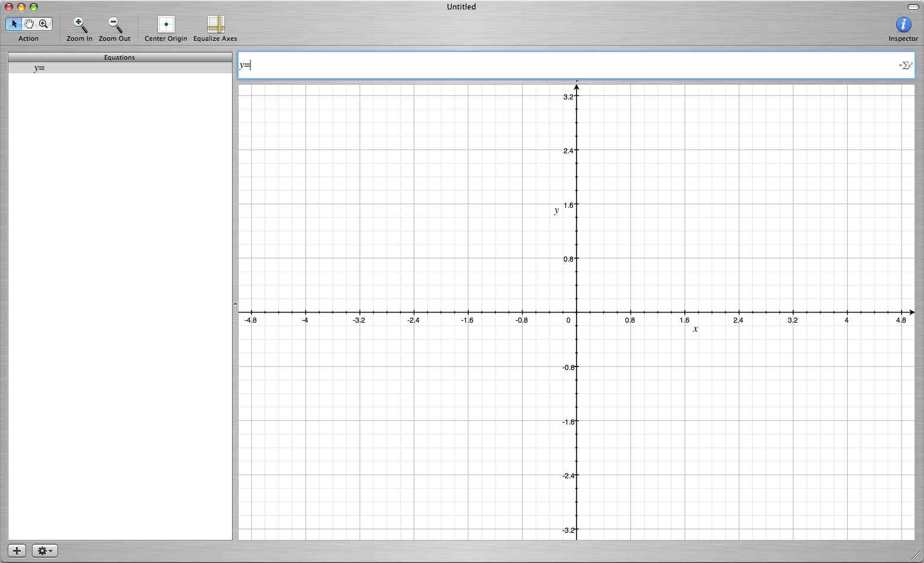Click the 0 origin label
Viewport: 924px width, 563px height.
point(568,320)
